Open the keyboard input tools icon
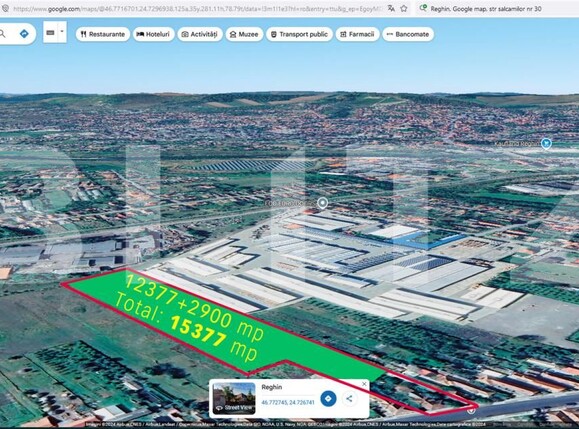The width and height of the screenshot is (579, 429). (51, 32)
